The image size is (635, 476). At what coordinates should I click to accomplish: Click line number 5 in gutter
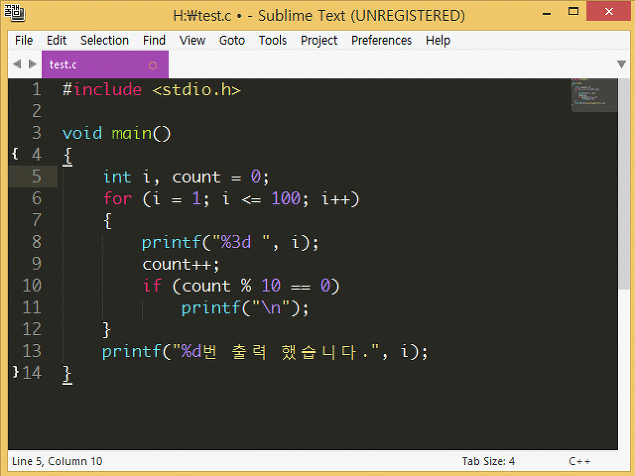(x=37, y=177)
